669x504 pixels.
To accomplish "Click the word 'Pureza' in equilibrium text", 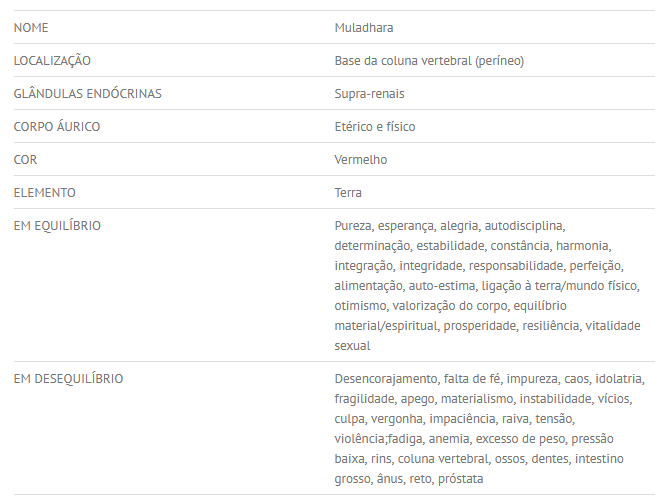I will [353, 226].
